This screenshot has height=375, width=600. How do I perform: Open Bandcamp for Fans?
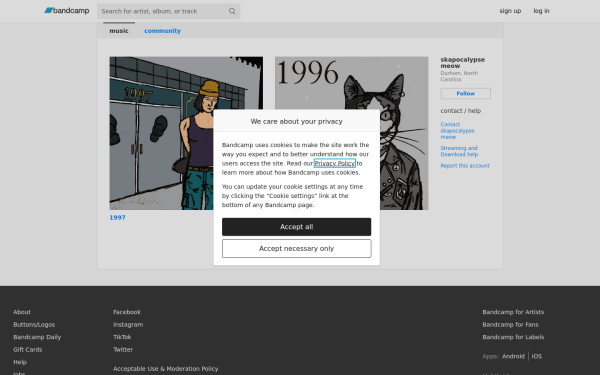pos(510,324)
